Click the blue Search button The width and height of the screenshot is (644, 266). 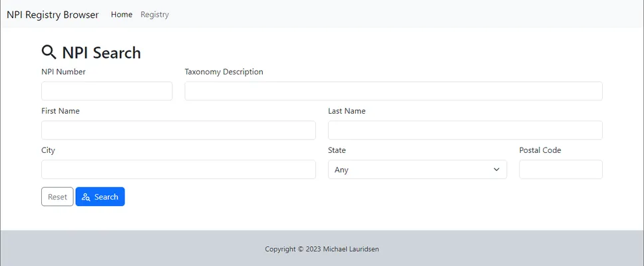[100, 197]
